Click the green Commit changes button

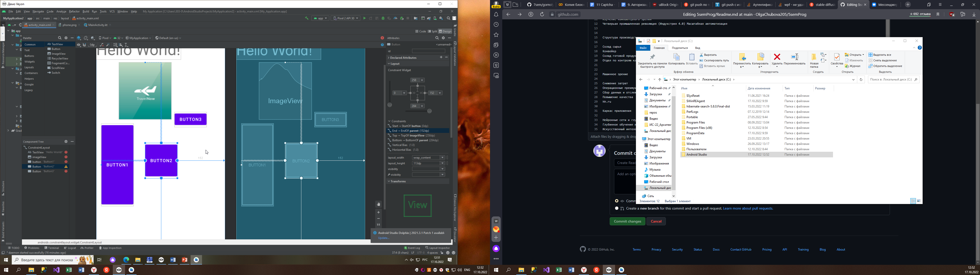pos(627,222)
